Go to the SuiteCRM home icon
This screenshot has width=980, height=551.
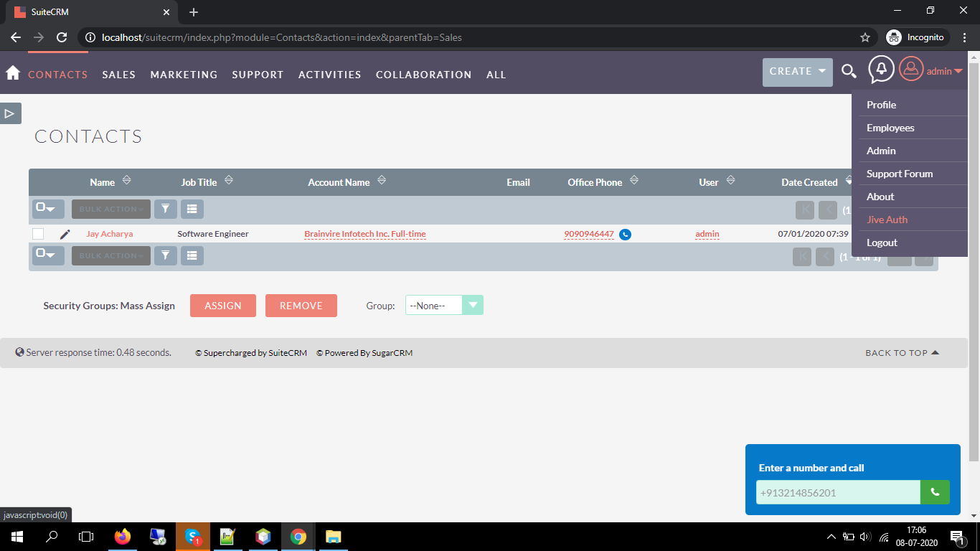point(12,72)
